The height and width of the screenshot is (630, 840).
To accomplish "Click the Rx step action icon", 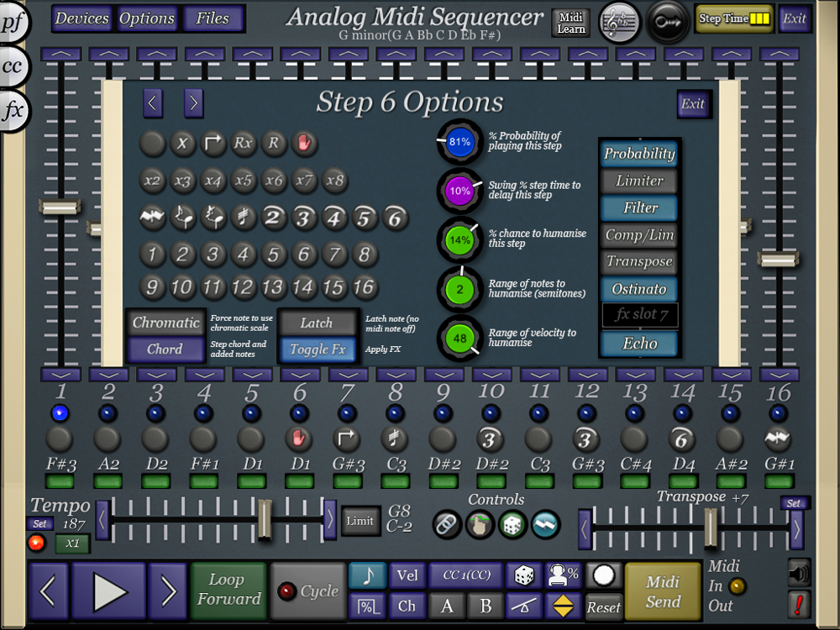I will [243, 143].
